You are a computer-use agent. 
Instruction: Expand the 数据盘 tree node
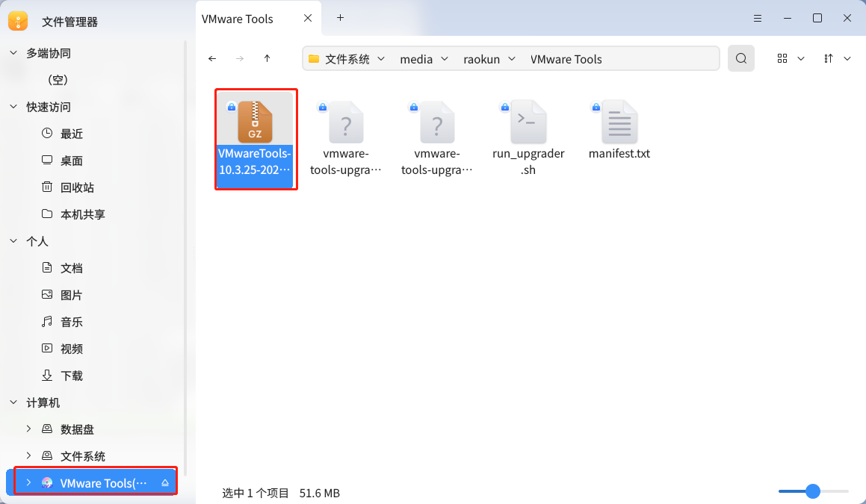click(28, 429)
